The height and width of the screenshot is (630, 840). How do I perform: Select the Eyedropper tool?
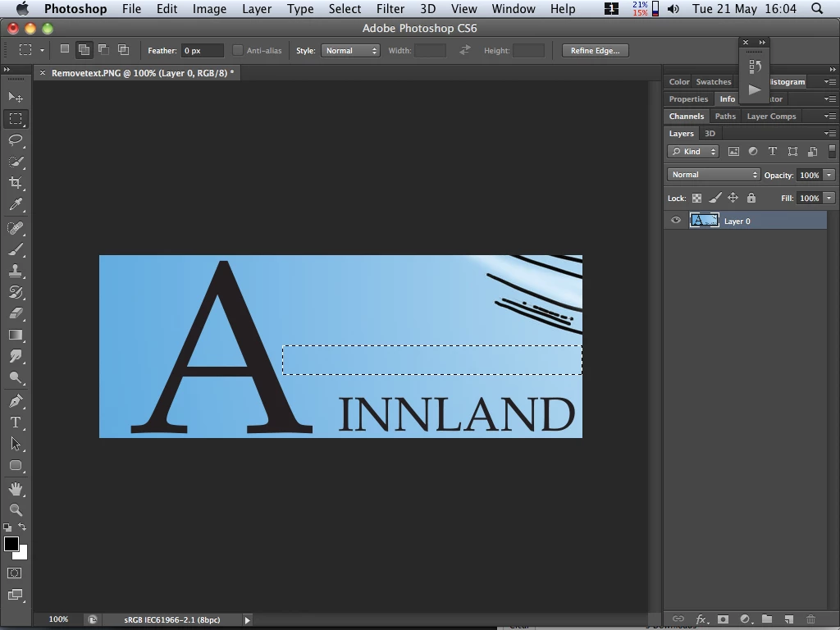tap(16, 204)
